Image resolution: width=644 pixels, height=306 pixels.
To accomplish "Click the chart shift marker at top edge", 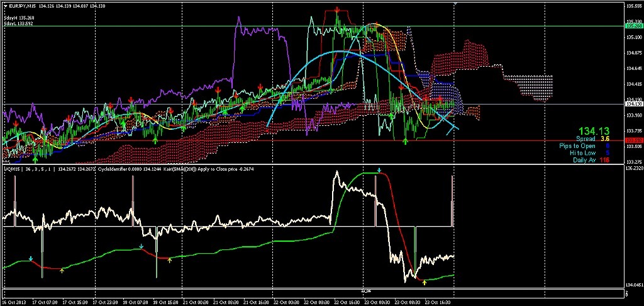I will tap(455, 4).
